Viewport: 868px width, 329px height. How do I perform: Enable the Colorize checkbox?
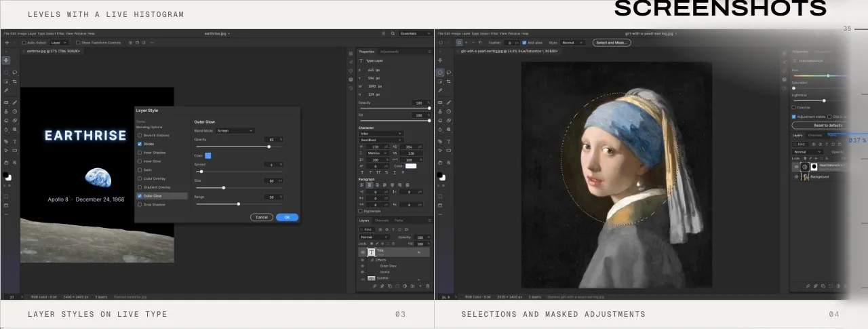(x=794, y=107)
